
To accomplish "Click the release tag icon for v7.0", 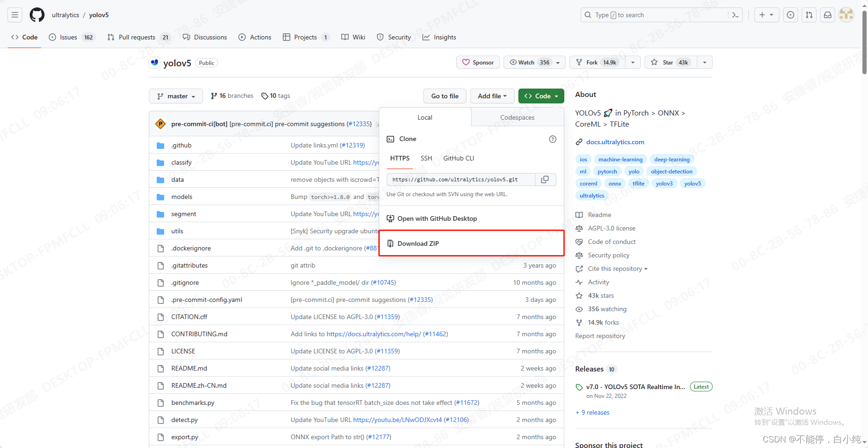I will [x=579, y=387].
